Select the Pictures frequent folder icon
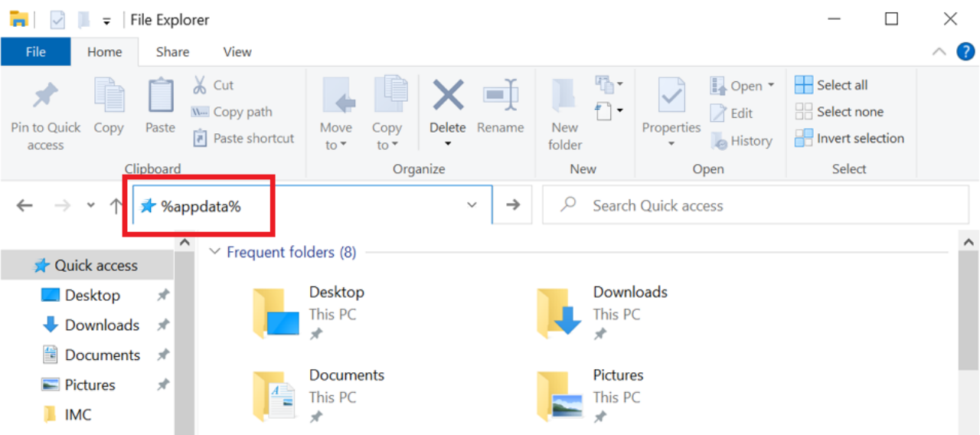 559,397
